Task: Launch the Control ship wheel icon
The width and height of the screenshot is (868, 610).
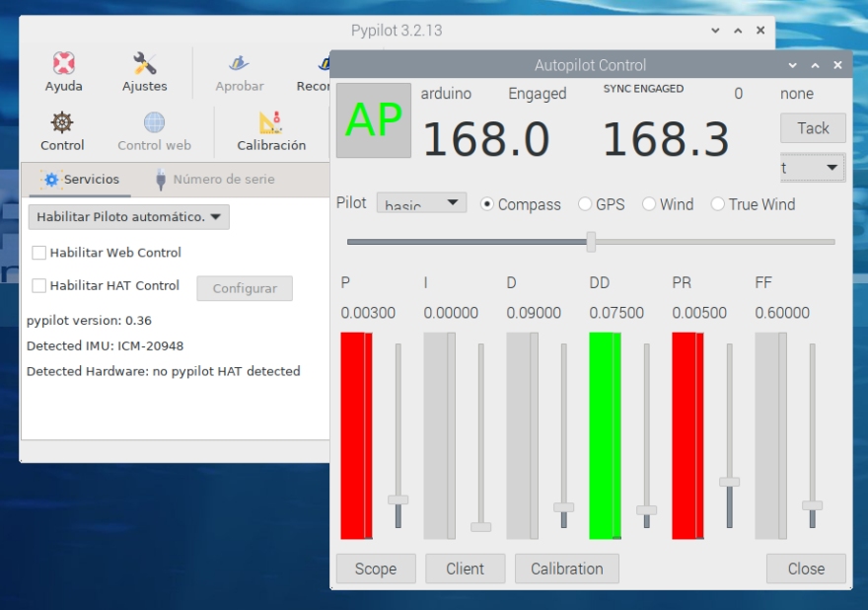Action: 62,123
